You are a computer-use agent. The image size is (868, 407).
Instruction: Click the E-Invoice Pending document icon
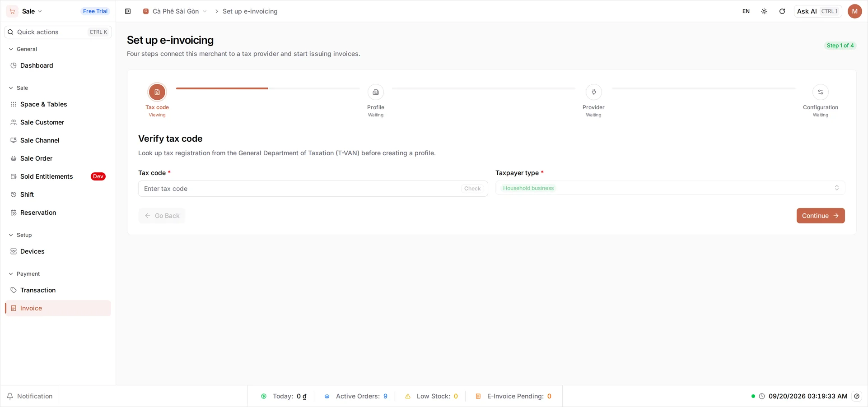[478, 396]
